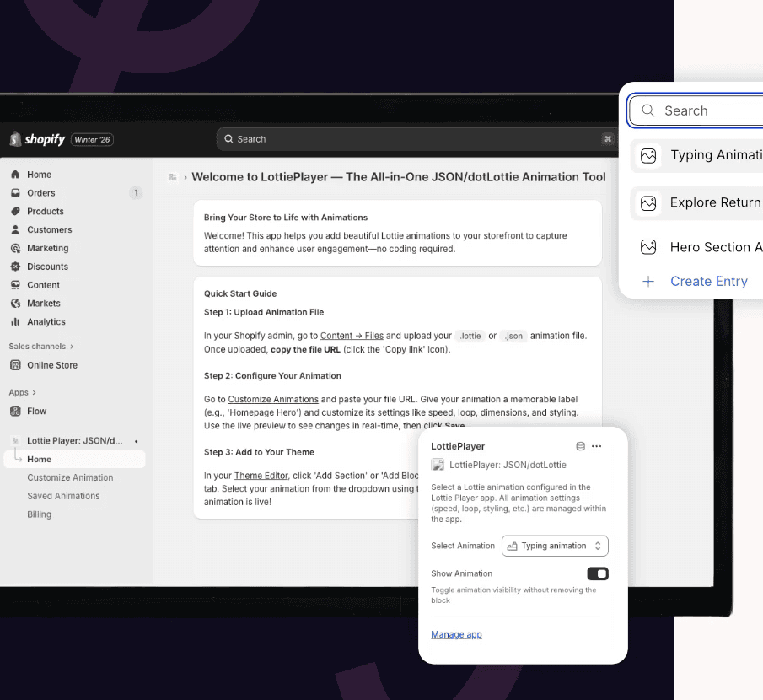
Task: Open the Select Animation dropdown
Action: 555,546
